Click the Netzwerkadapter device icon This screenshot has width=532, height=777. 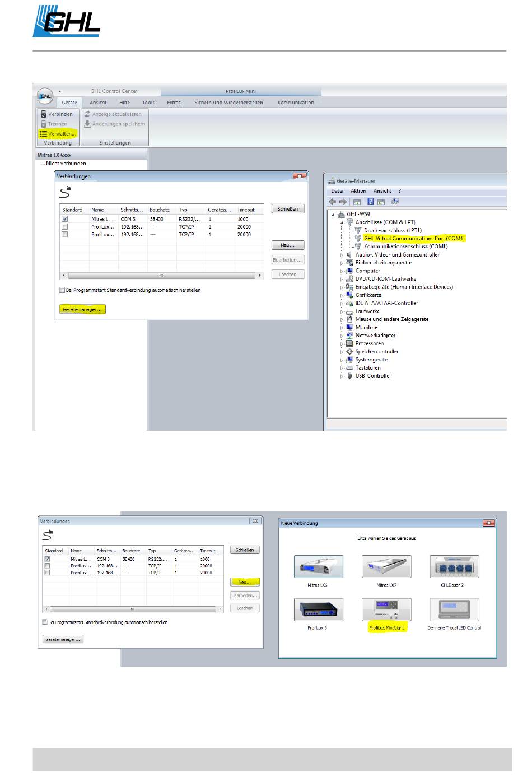(x=350, y=336)
